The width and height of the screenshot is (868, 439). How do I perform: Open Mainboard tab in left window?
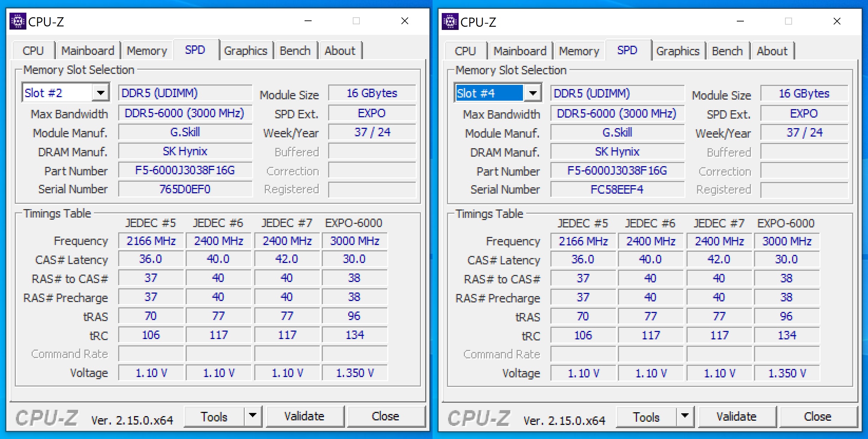pyautogui.click(x=88, y=51)
